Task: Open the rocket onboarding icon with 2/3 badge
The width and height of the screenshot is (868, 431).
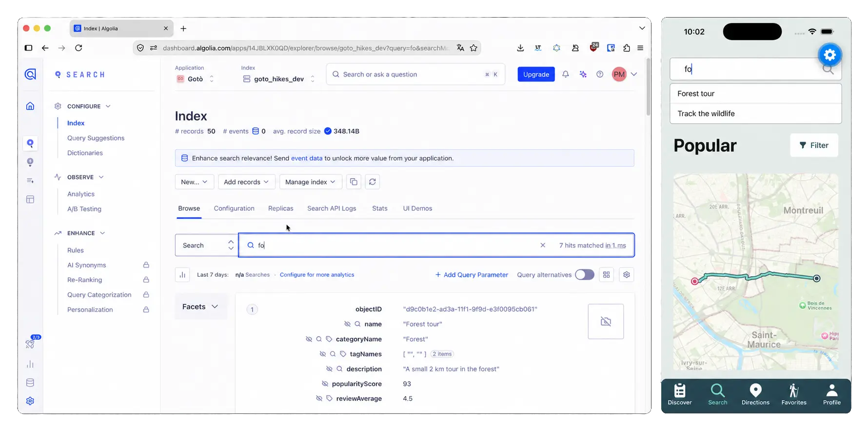Action: click(31, 343)
